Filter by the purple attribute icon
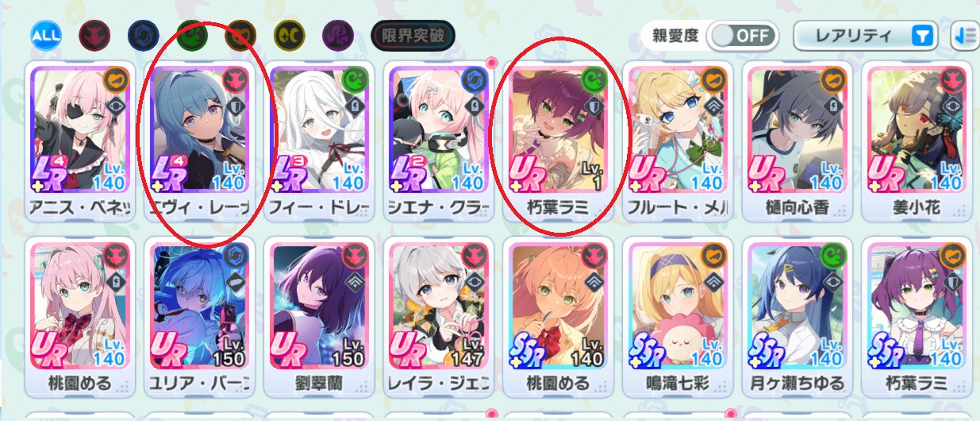 [336, 36]
